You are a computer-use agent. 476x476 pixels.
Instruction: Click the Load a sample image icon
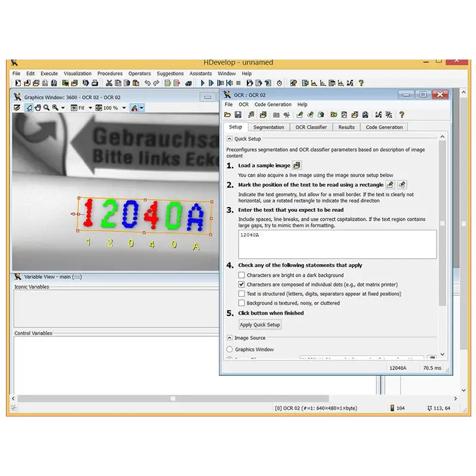click(297, 165)
